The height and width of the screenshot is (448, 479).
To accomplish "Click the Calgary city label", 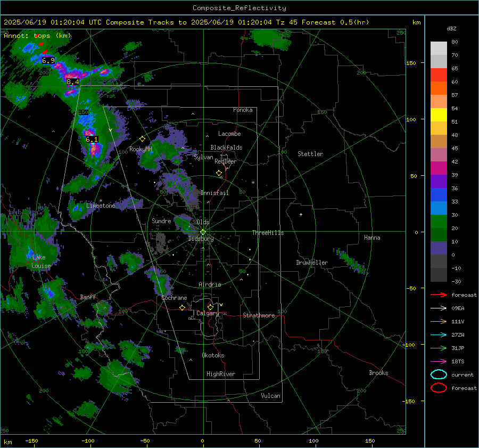I will coord(208,313).
